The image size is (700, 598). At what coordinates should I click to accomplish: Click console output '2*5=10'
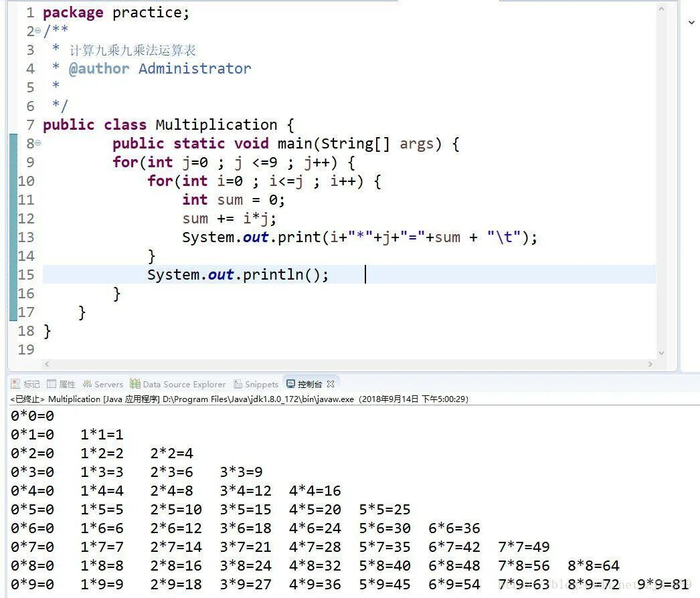[x=176, y=510]
